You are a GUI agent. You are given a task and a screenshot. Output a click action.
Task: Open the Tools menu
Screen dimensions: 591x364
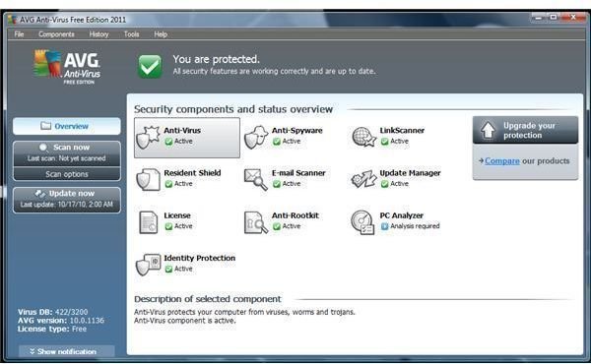pos(132,34)
